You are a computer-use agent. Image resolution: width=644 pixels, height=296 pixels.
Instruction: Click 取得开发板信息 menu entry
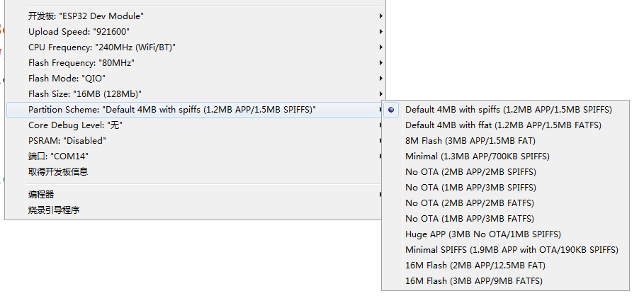[196, 172]
